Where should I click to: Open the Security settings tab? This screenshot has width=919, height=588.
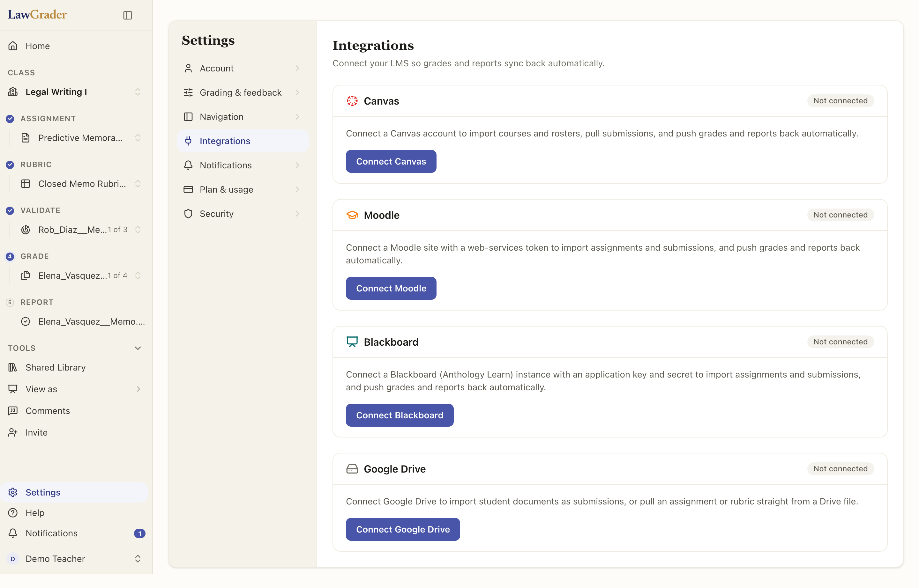pyautogui.click(x=243, y=214)
